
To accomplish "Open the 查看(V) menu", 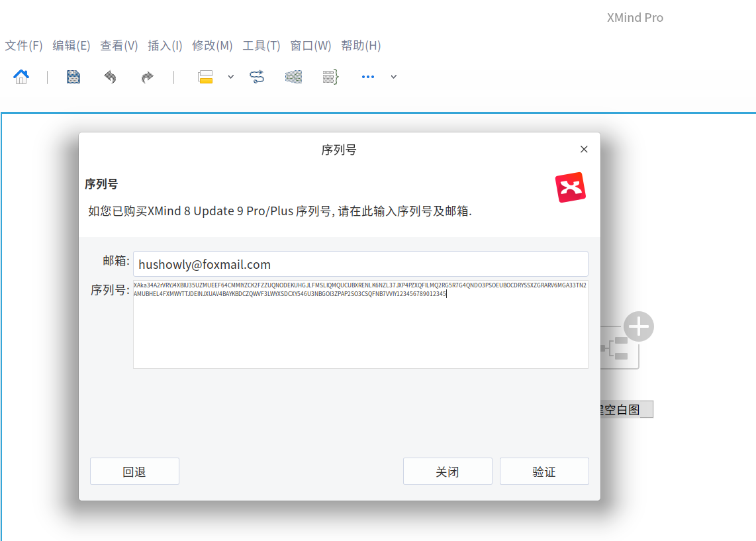I will click(119, 46).
